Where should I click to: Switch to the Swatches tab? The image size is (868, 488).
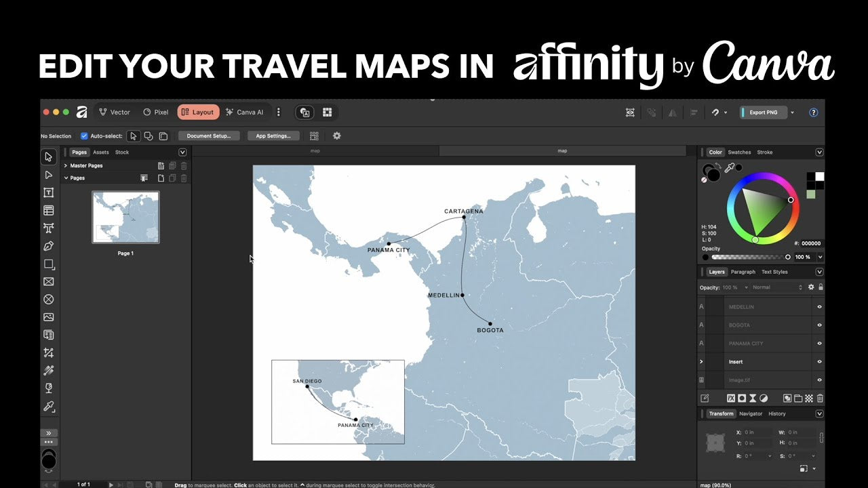[739, 152]
